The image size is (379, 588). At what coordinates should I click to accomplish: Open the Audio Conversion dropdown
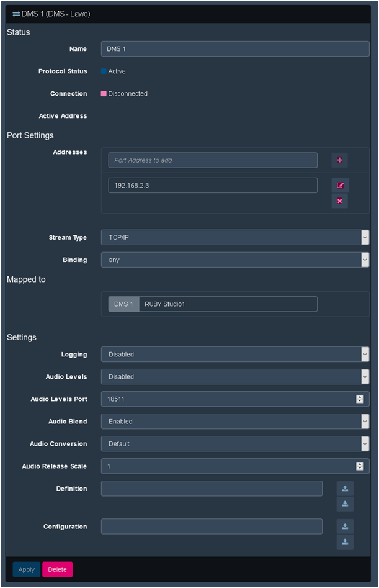pos(234,444)
